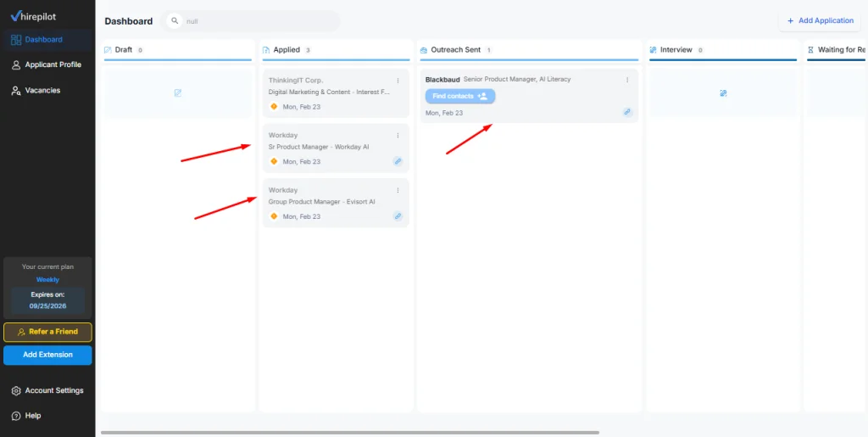The width and height of the screenshot is (868, 437).
Task: Open Group Product Manager - Evisort AI card
Action: coord(336,203)
